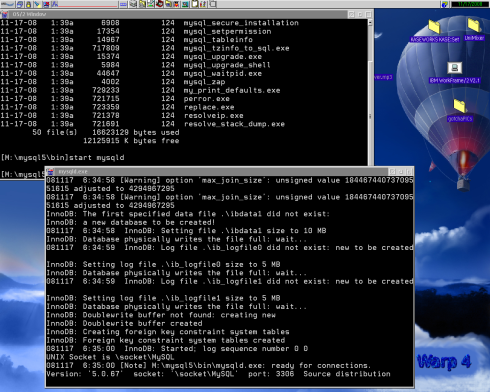Open the mysqld.exe window system menu icon
This screenshot has height=392, width=490.
click(50, 172)
